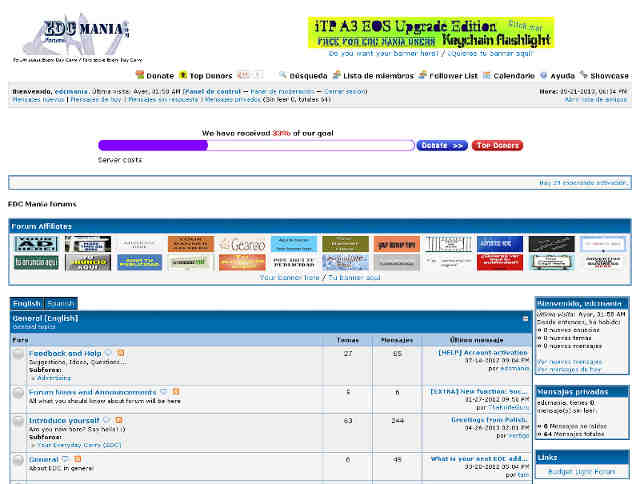Screen dimensions: 640x484
Task: Click the 'Your Ad Here' affiliate banner
Action: coord(36,244)
